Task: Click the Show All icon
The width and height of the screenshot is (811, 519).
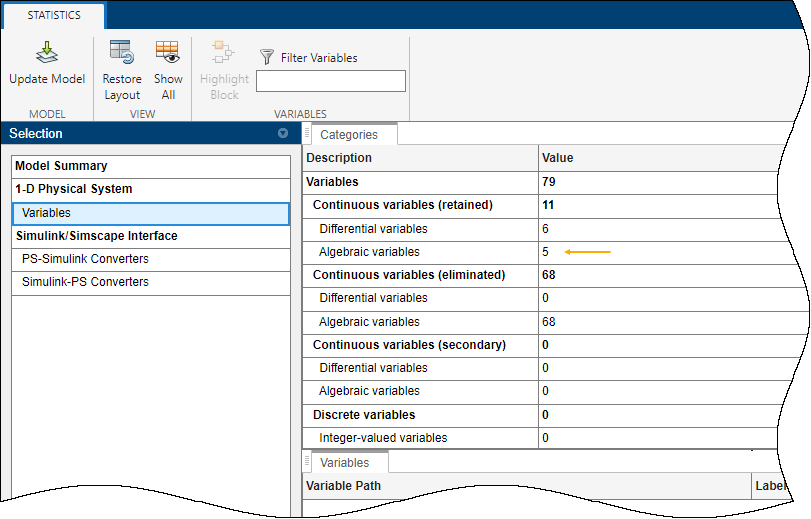Action: tap(167, 53)
